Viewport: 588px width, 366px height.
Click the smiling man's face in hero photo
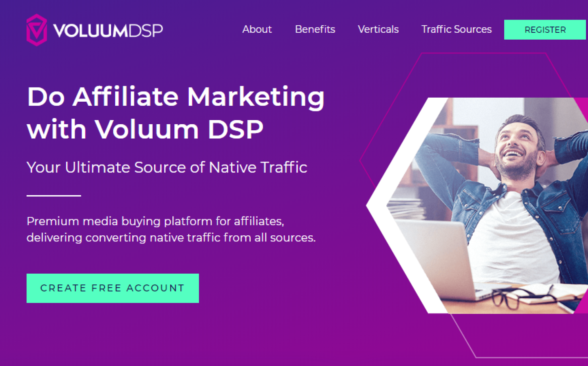click(x=518, y=149)
